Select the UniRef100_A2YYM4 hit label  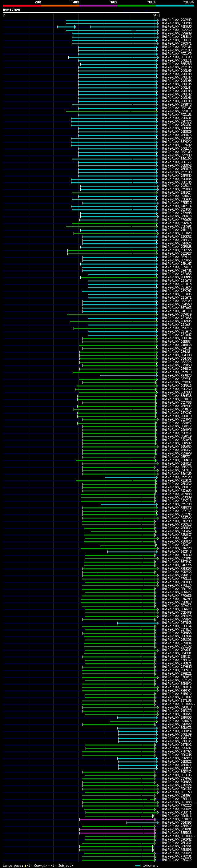pos(177,379)
